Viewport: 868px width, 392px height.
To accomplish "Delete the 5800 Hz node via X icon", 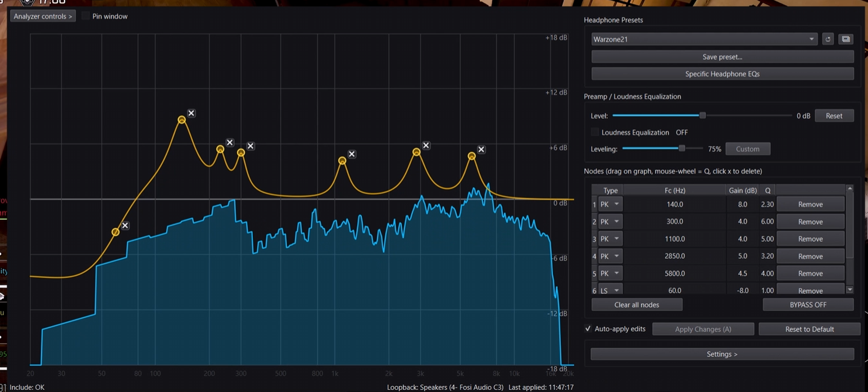I will click(x=481, y=149).
